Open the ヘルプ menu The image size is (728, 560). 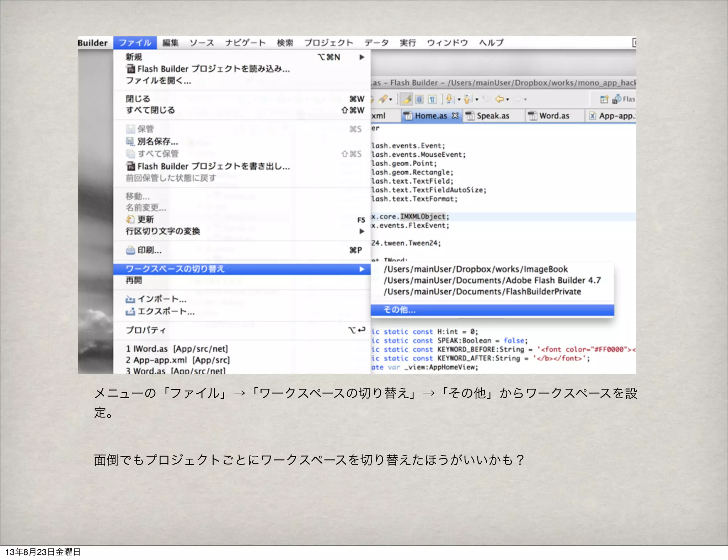491,43
